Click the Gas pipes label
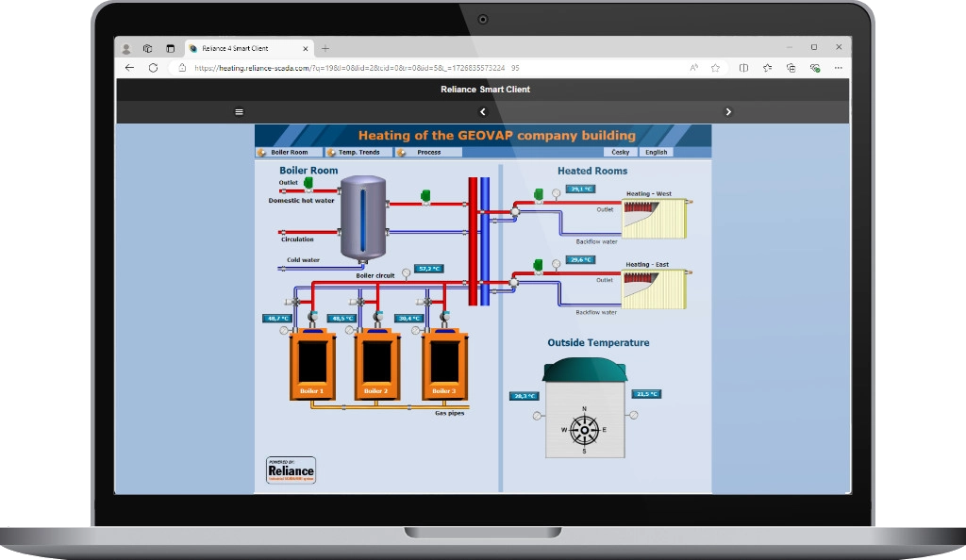 [450, 413]
